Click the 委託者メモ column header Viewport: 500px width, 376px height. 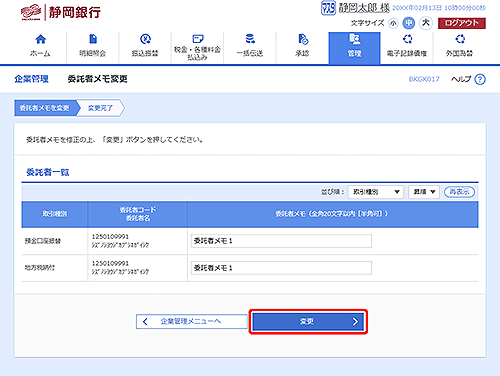pos(332,214)
